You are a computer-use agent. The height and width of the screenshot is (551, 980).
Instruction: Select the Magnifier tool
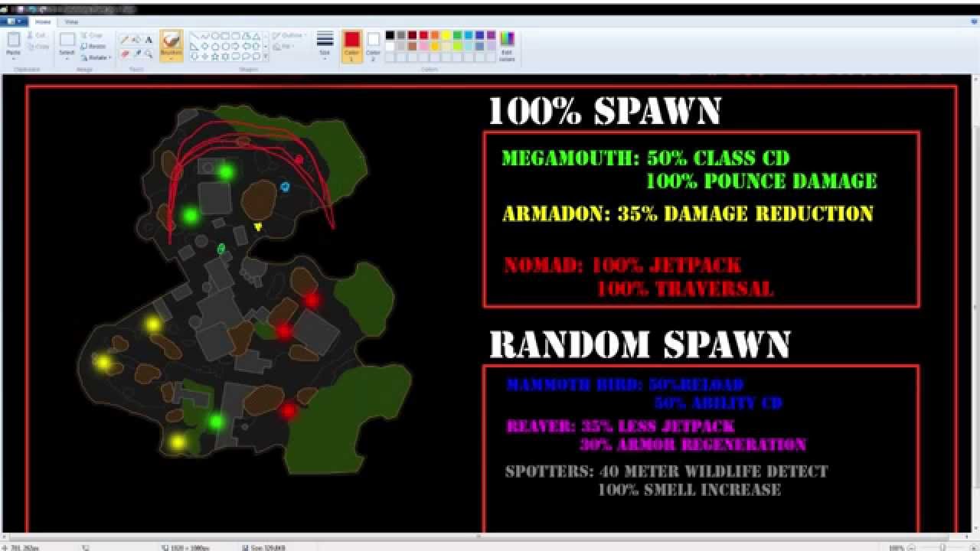(149, 54)
